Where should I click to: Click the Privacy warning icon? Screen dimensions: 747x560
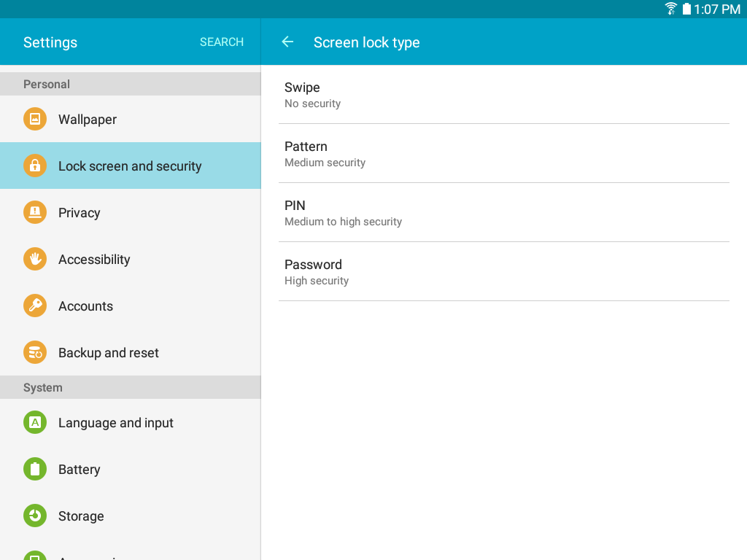click(35, 212)
